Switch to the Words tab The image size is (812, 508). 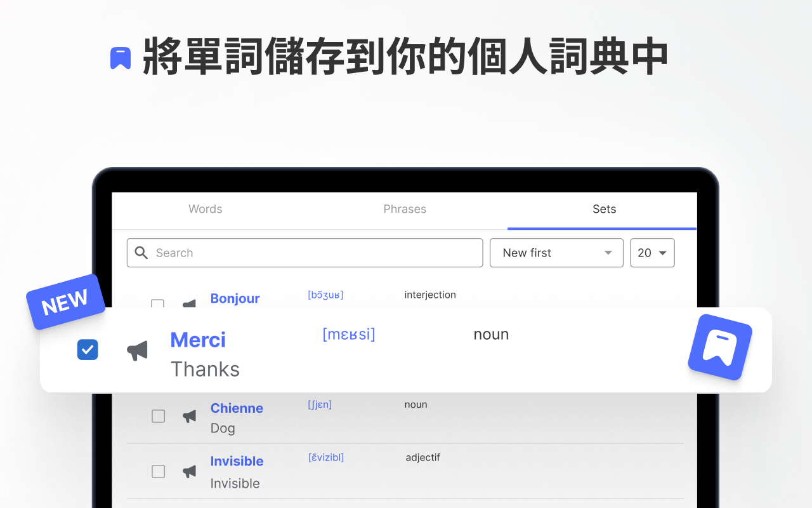(205, 209)
